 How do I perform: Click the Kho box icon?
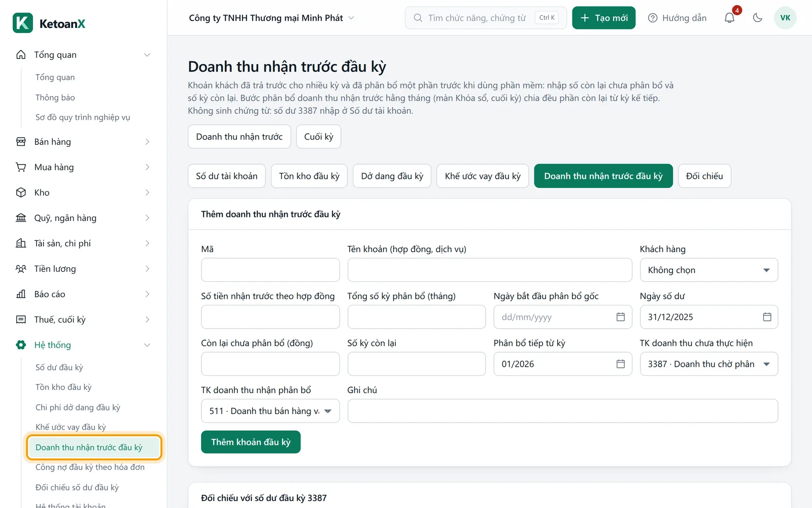pos(21,193)
